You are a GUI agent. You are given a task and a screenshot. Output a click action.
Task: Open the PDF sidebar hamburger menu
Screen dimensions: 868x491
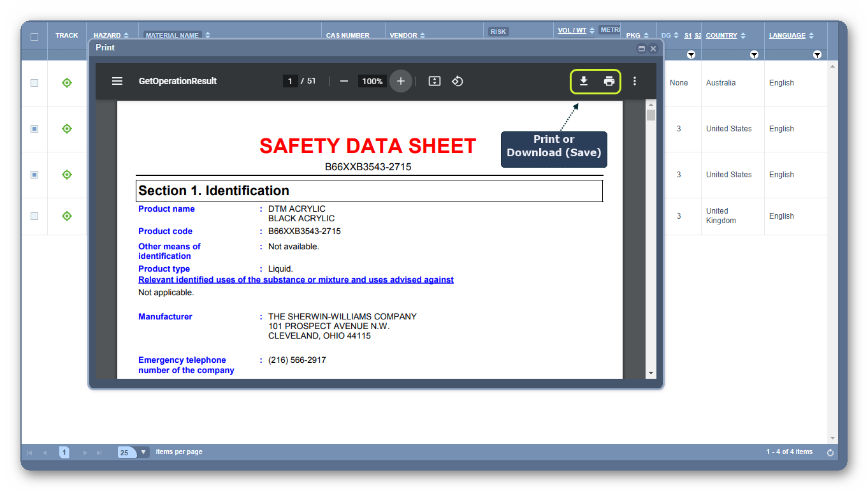[x=117, y=81]
